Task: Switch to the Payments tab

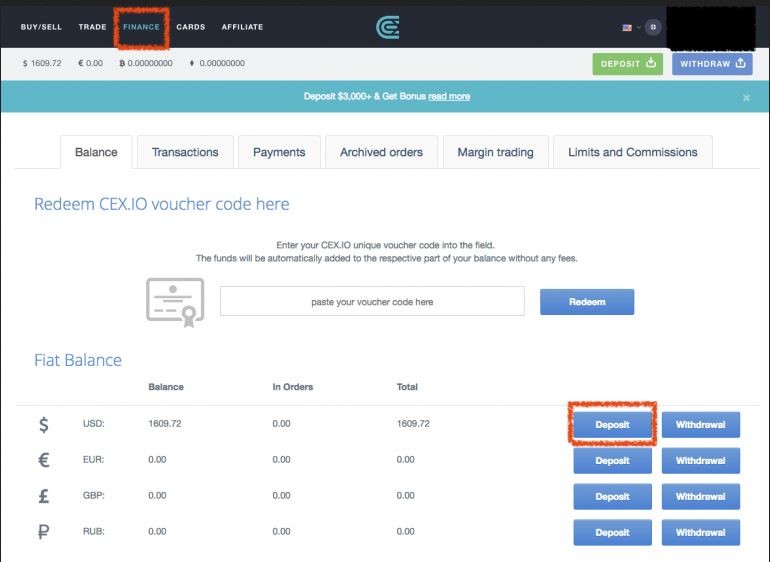Action: pyautogui.click(x=279, y=152)
